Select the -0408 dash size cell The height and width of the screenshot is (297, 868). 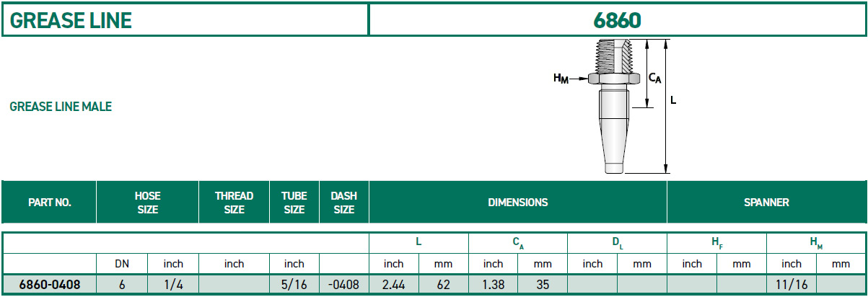[344, 285]
